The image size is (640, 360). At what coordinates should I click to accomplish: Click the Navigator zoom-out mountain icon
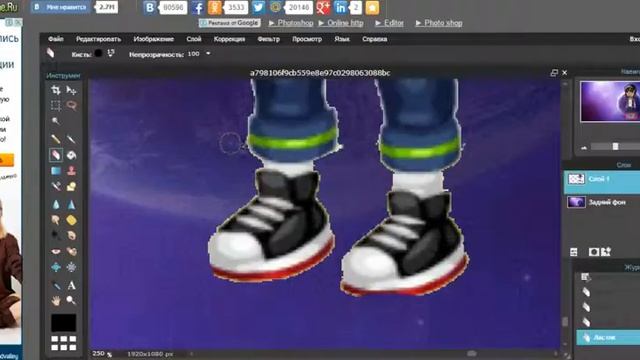point(584,147)
